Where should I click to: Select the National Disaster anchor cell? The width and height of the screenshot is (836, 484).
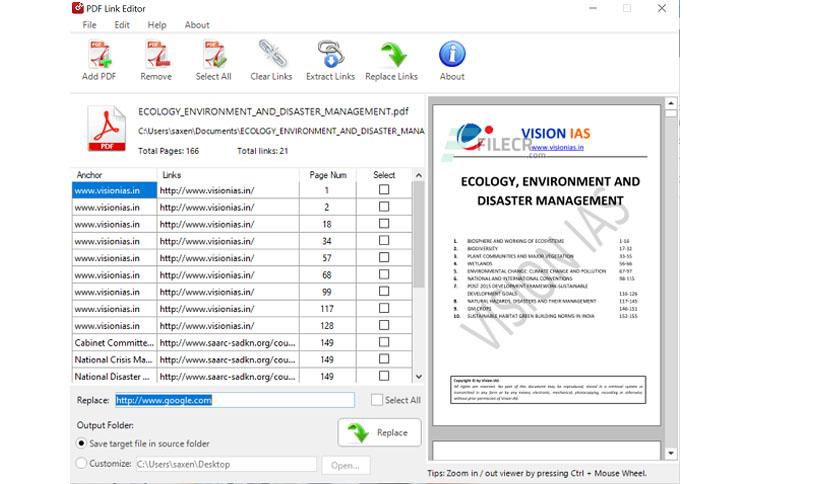[114, 376]
